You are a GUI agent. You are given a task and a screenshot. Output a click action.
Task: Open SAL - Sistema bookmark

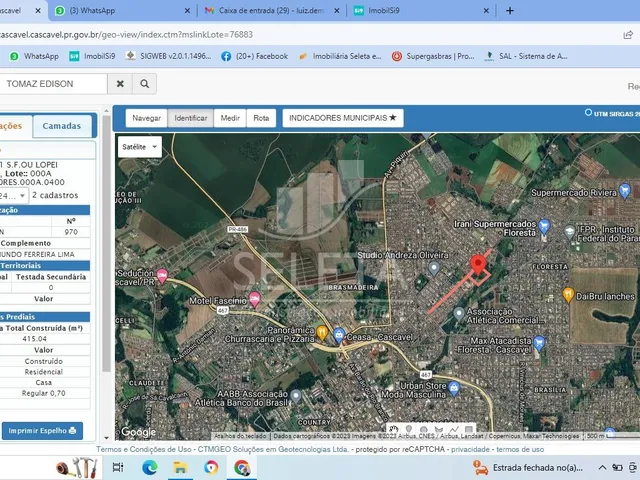[x=526, y=56]
